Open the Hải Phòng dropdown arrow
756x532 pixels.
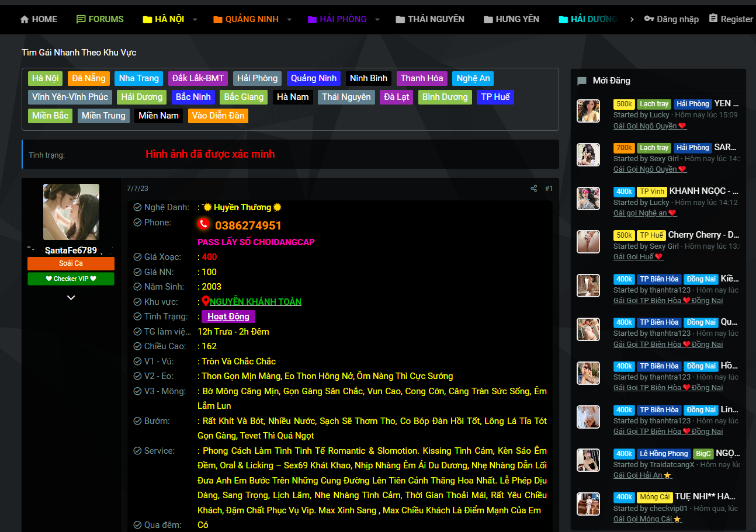point(377,19)
